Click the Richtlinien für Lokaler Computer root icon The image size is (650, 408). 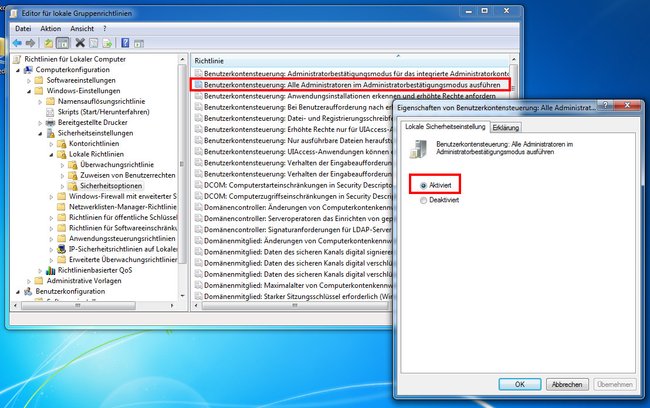17,59
